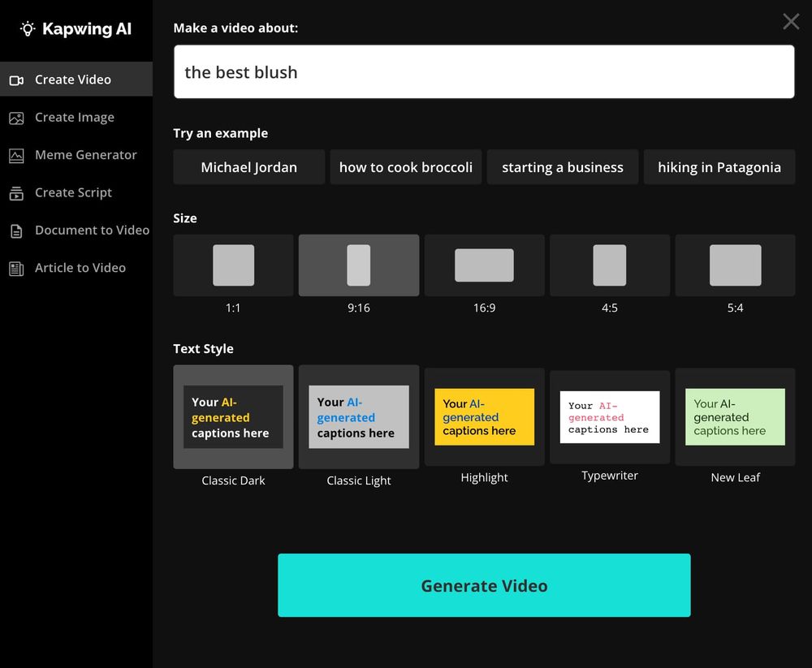Screen dimensions: 812x668
Task: Use the hiking in Patagonia example
Action: click(719, 167)
